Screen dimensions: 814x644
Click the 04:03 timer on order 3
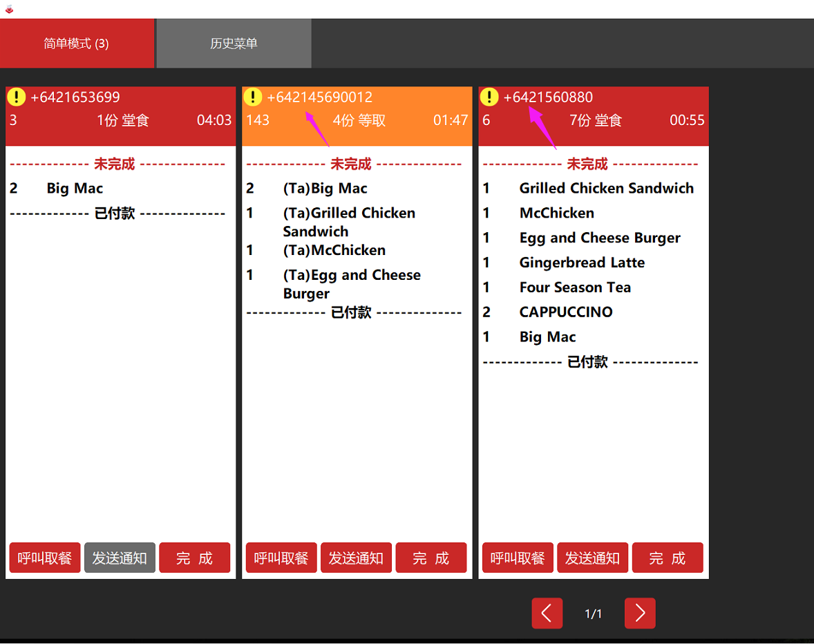point(214,120)
